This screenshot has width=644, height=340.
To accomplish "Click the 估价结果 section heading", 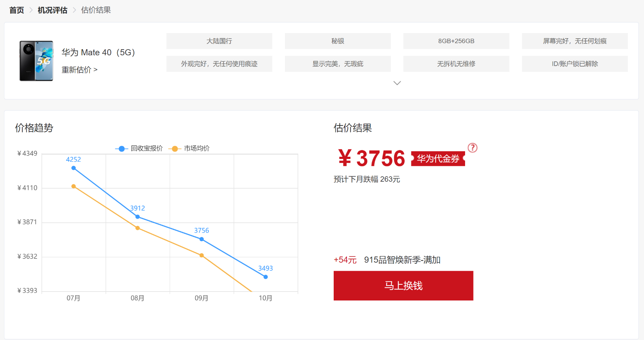I will [x=353, y=128].
